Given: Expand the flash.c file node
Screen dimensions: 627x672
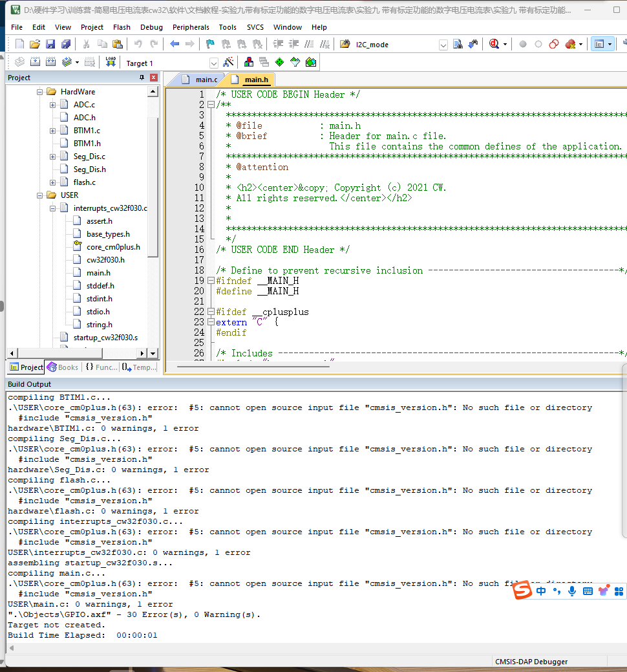Looking at the screenshot, I should tap(52, 182).
